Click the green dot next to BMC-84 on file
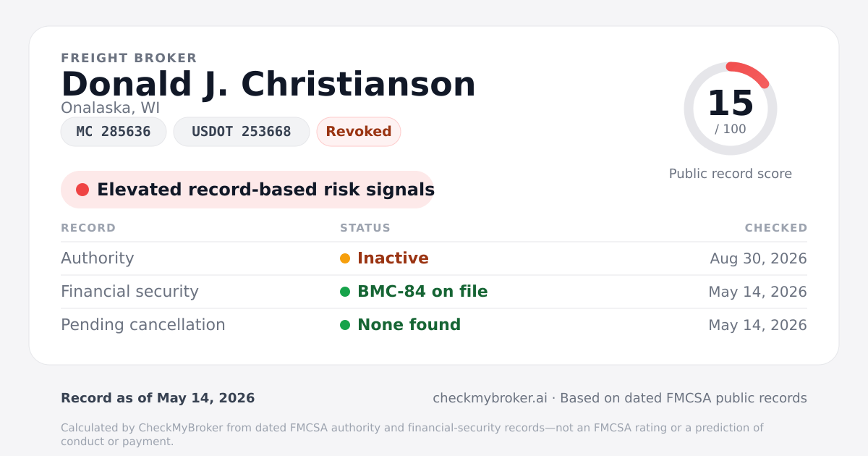Image resolution: width=868 pixels, height=456 pixels. [345, 292]
